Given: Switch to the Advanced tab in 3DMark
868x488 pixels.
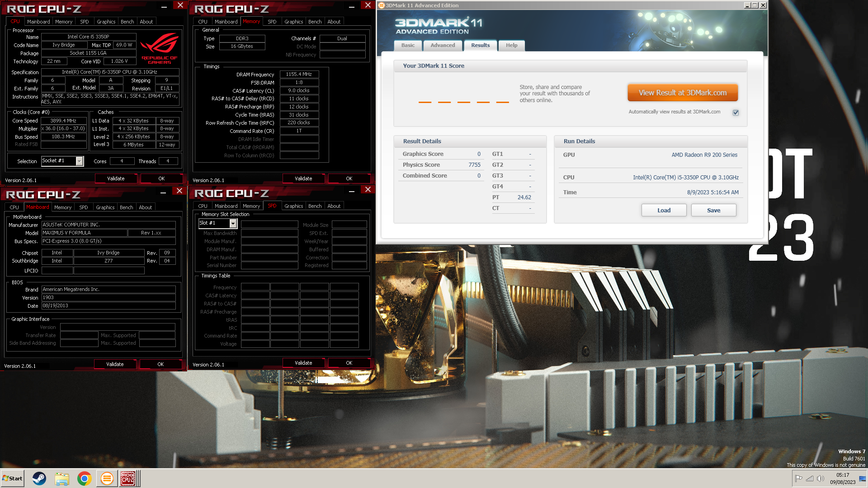Looking at the screenshot, I should pyautogui.click(x=443, y=45).
